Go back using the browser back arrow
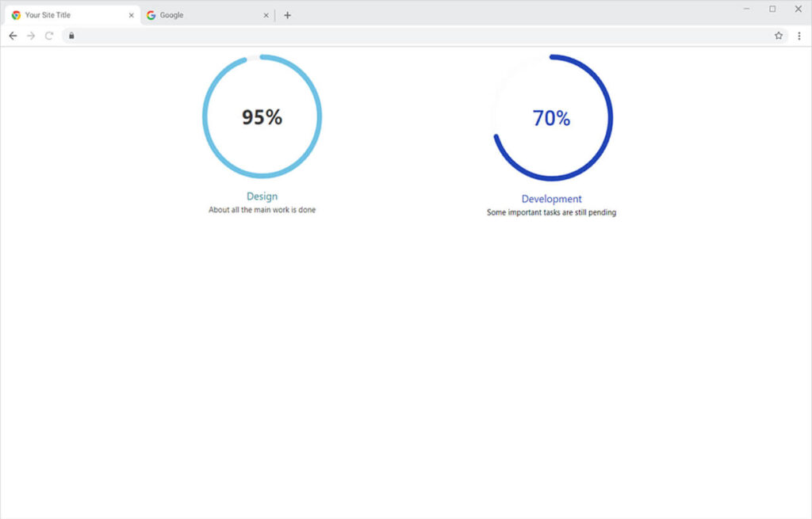Image resolution: width=812 pixels, height=519 pixels. pyautogui.click(x=13, y=36)
